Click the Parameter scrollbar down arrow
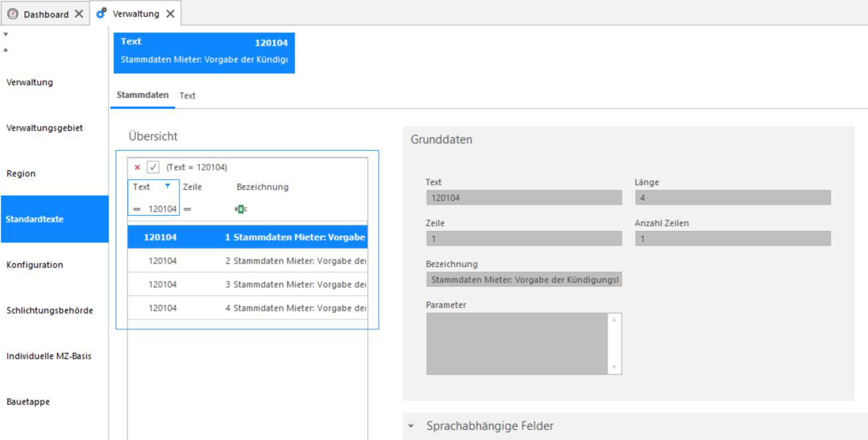This screenshot has width=868, height=440. [614, 368]
